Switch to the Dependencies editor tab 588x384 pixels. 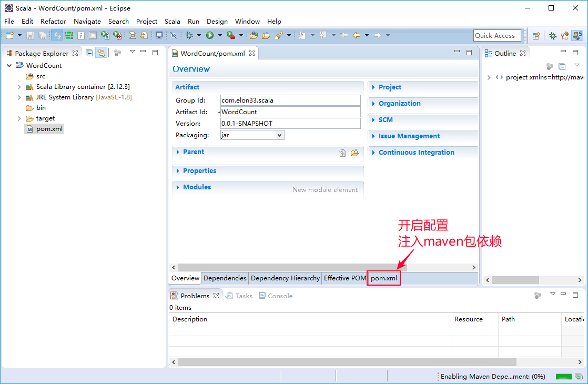[225, 278]
